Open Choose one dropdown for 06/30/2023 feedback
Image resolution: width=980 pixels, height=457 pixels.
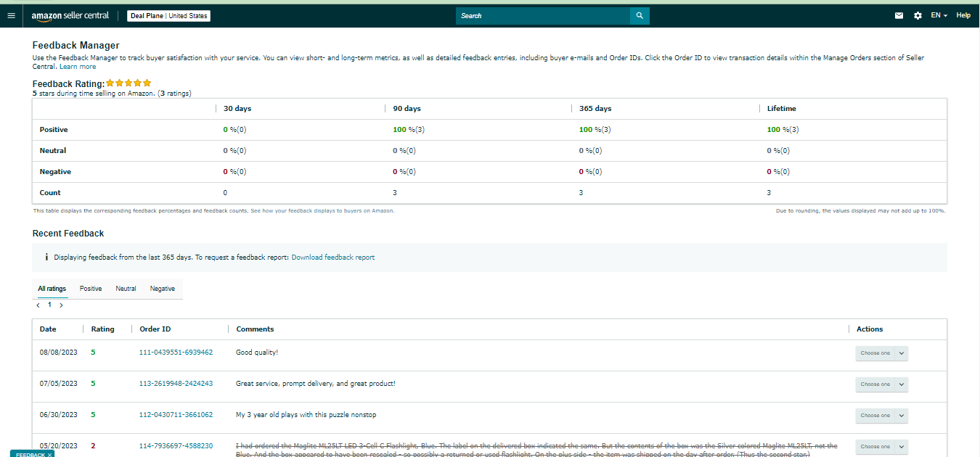pos(881,416)
